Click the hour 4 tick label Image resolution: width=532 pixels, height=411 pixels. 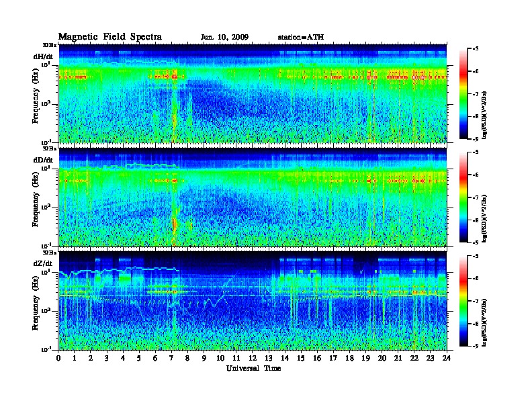123,358
